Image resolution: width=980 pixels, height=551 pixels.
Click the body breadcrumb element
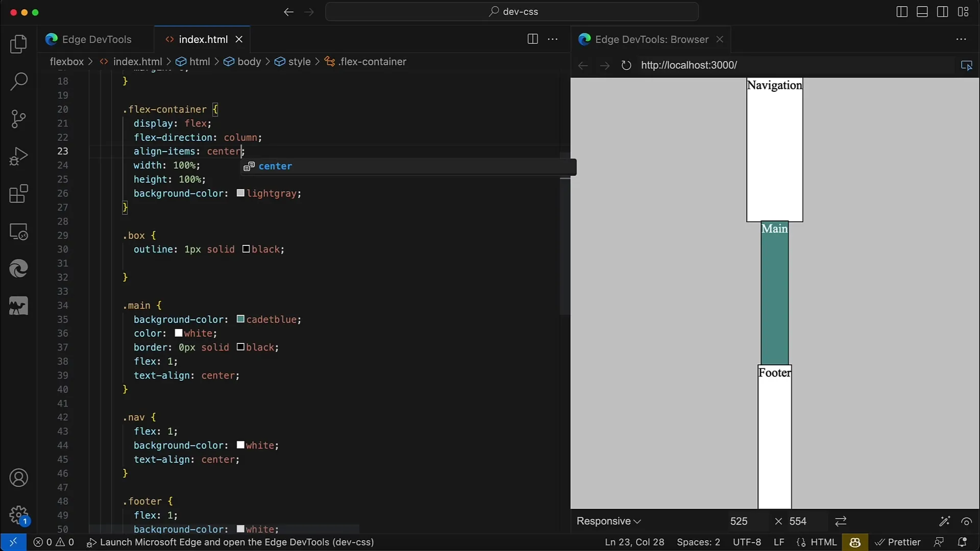(x=249, y=62)
